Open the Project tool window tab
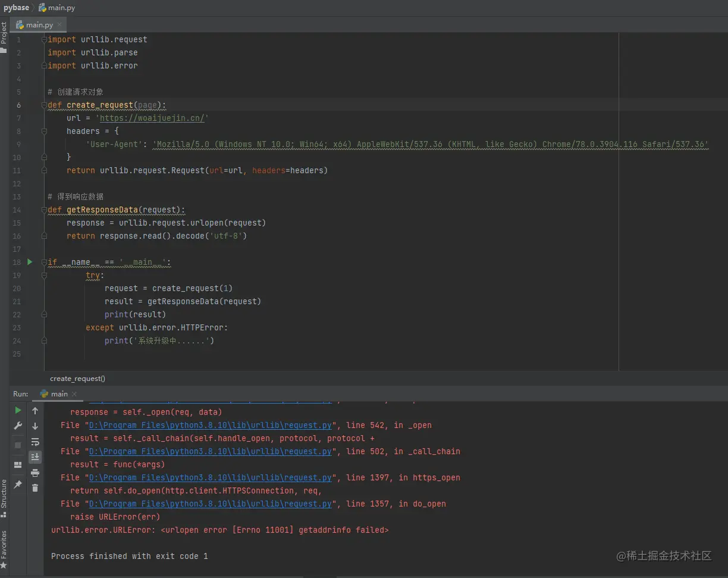The height and width of the screenshot is (578, 728). (4, 33)
